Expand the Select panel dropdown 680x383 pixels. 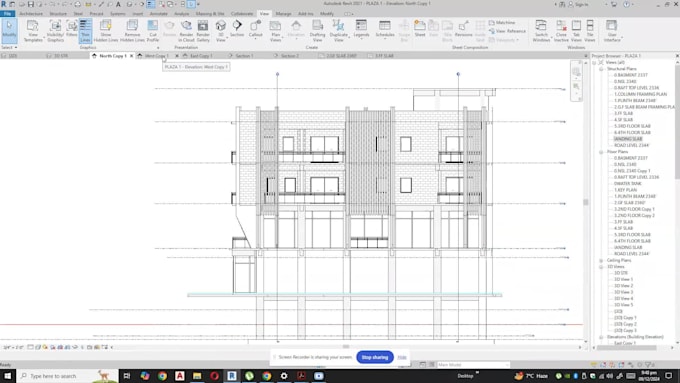[9, 47]
